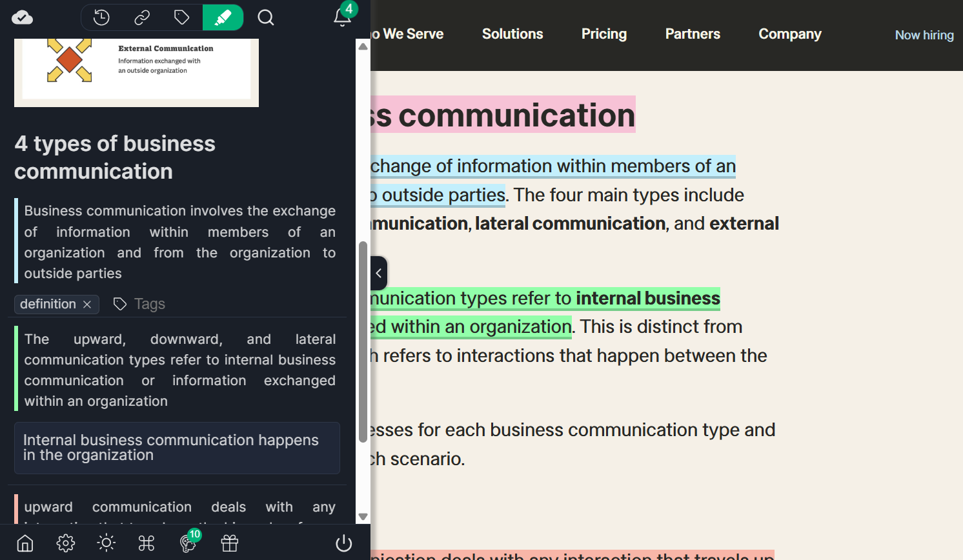Image resolution: width=963 pixels, height=560 pixels.
Task: Open the settings gear
Action: (x=65, y=543)
